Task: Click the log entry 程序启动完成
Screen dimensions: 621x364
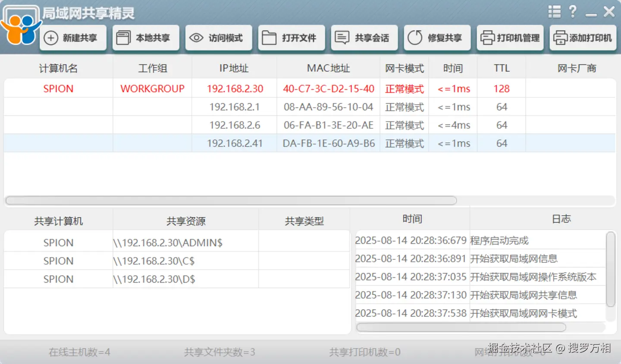Action: [x=499, y=240]
